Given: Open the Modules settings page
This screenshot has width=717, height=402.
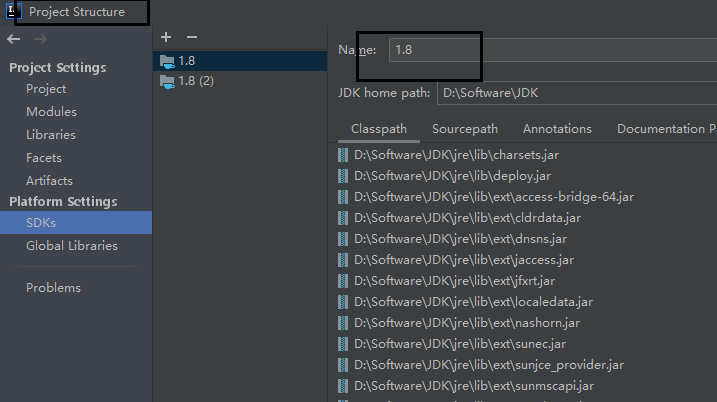Looking at the screenshot, I should pos(51,112).
